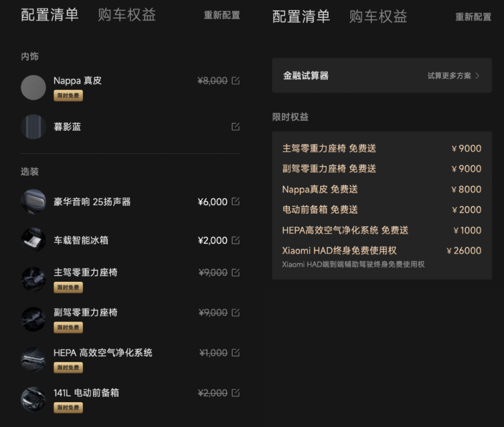Edit the 豪华音响 25扬声器 option
The height and width of the screenshot is (427, 504).
tap(235, 201)
